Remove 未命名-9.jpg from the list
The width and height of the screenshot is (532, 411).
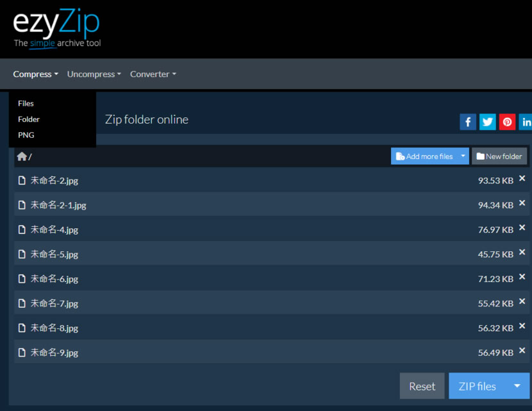click(522, 351)
